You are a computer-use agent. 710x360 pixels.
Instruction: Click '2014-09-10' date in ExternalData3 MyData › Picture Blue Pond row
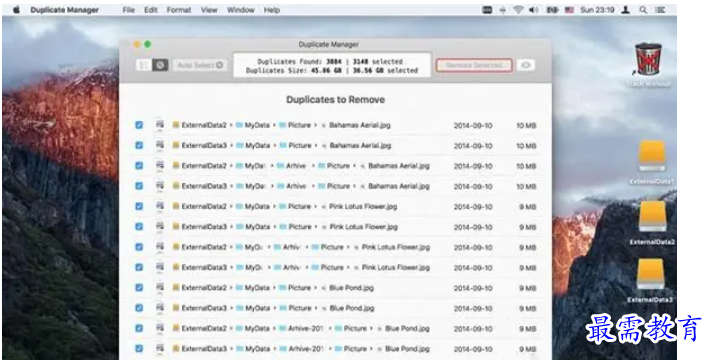point(473,308)
